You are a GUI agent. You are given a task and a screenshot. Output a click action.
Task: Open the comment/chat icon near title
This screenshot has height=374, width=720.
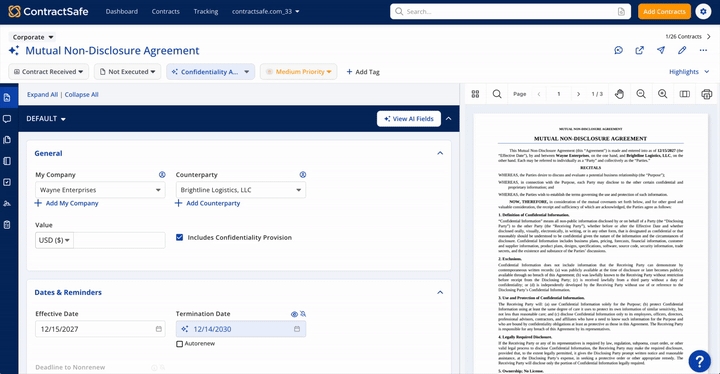pyautogui.click(x=619, y=51)
